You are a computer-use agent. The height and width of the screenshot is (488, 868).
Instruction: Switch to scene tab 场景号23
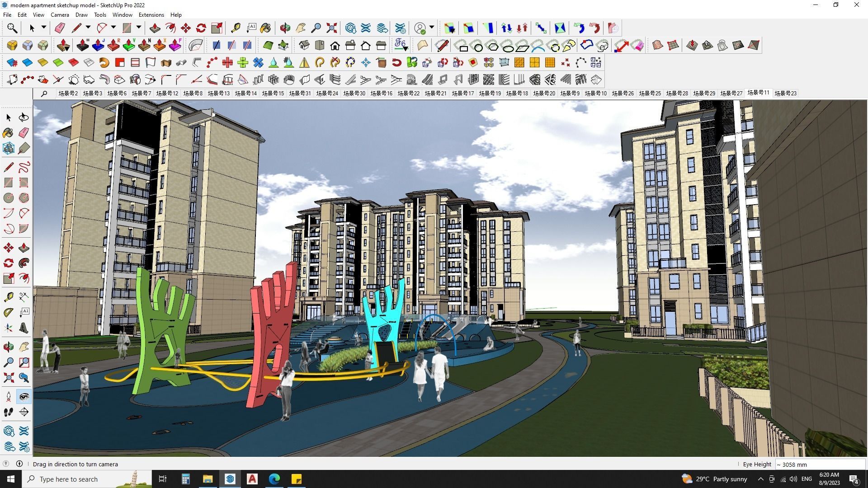pyautogui.click(x=785, y=94)
